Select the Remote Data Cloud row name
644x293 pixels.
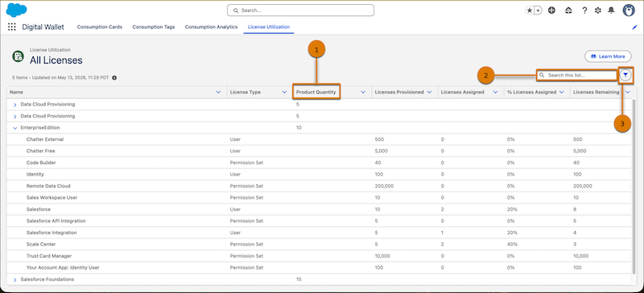click(48, 186)
